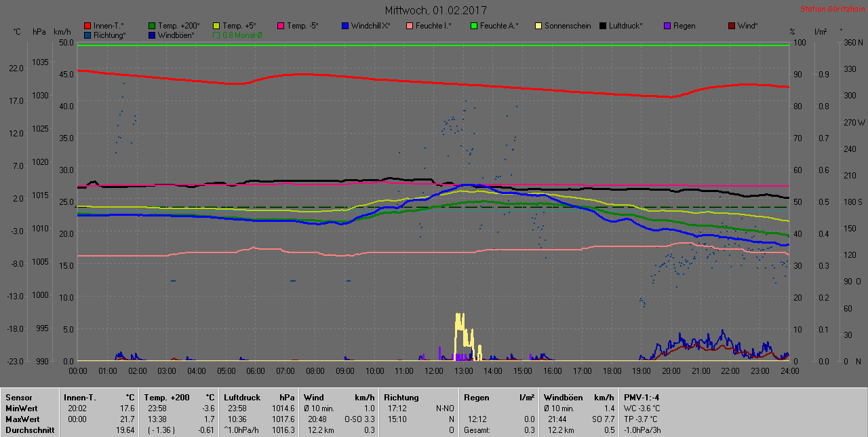
Task: Click the blue Windchill legend marker
Action: [345, 26]
